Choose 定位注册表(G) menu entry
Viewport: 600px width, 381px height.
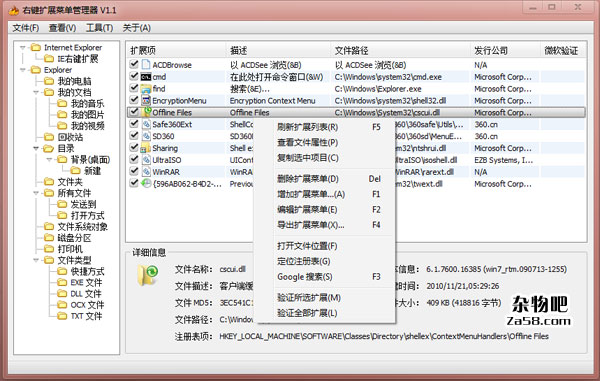[x=324, y=261]
